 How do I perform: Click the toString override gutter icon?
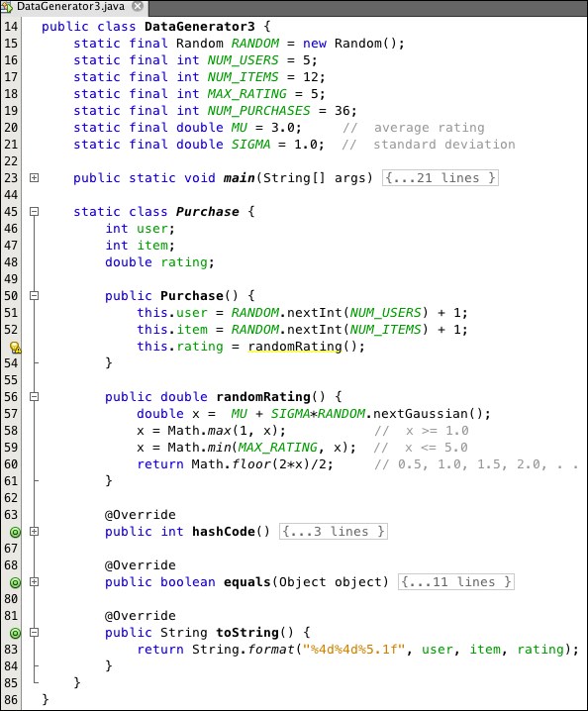click(15, 633)
